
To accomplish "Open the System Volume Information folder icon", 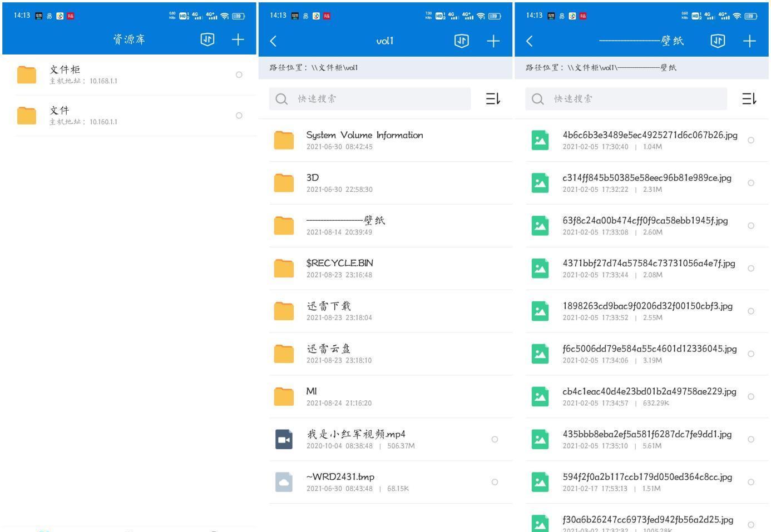I will click(284, 140).
